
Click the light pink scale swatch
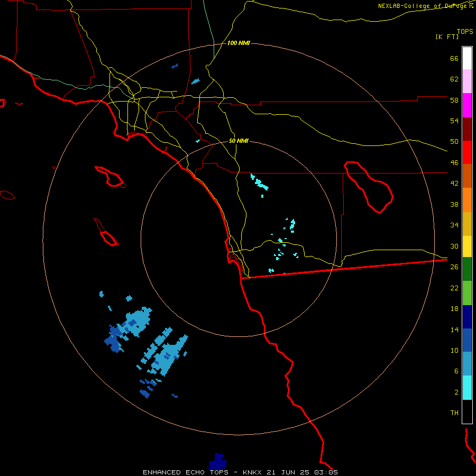click(467, 81)
